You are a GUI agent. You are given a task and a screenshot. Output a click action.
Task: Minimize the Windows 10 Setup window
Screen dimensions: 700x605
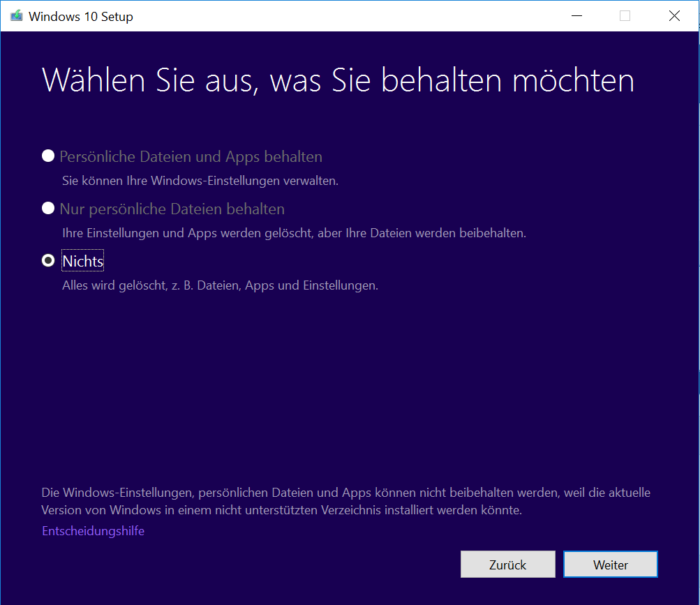point(576,16)
